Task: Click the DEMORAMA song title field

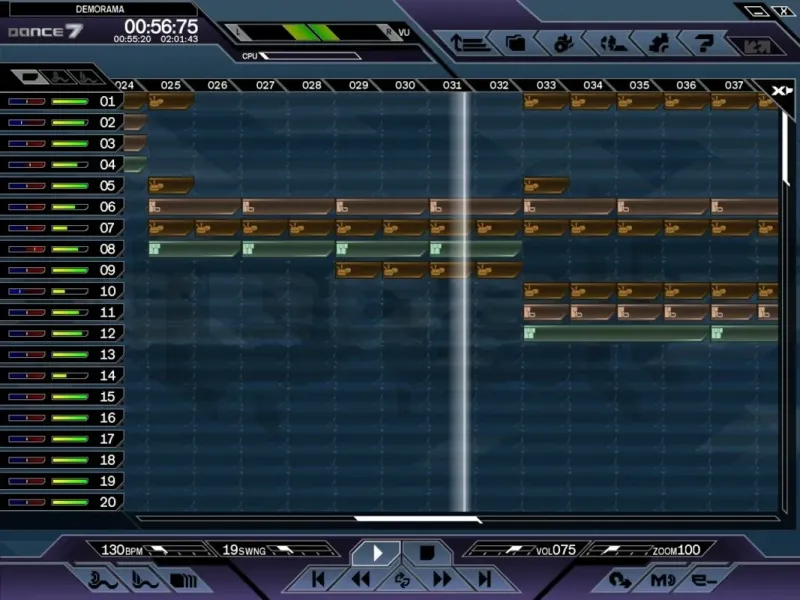Action: pos(100,9)
